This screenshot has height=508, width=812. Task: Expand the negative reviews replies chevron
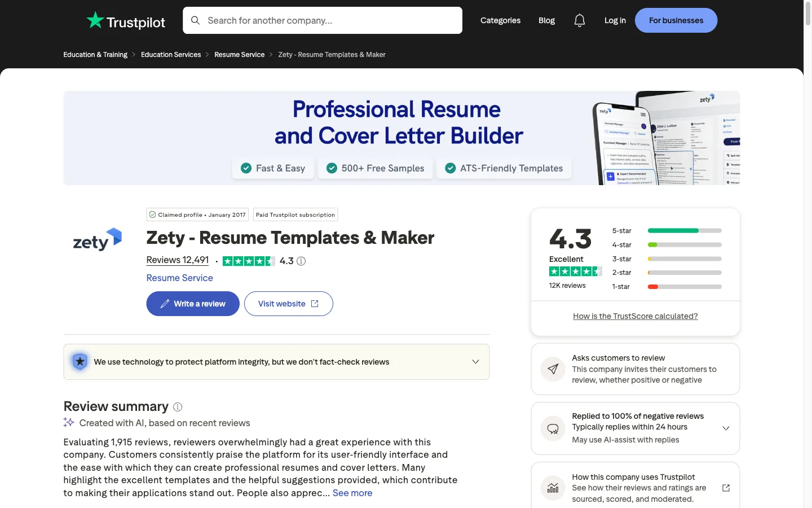[726, 428]
